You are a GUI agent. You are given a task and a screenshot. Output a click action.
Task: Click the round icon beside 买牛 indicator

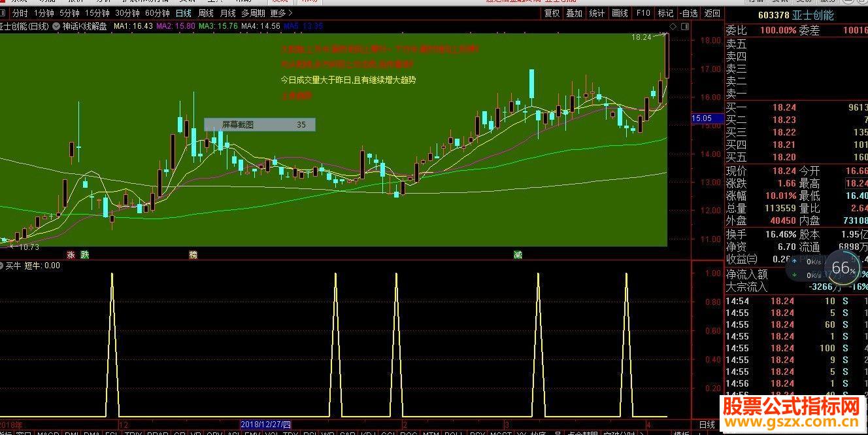[x=2, y=266]
